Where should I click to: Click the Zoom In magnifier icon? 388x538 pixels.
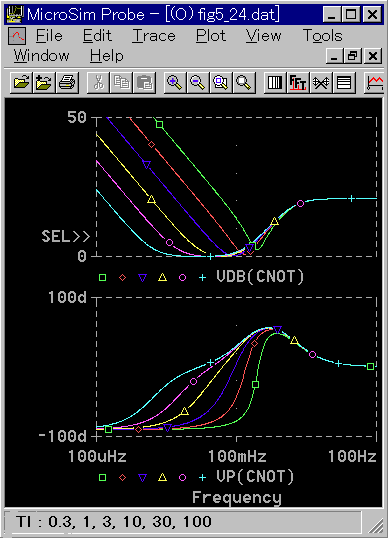174,82
